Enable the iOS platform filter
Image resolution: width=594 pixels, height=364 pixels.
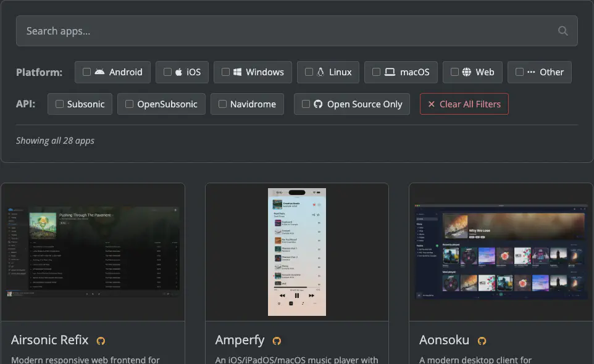point(167,72)
